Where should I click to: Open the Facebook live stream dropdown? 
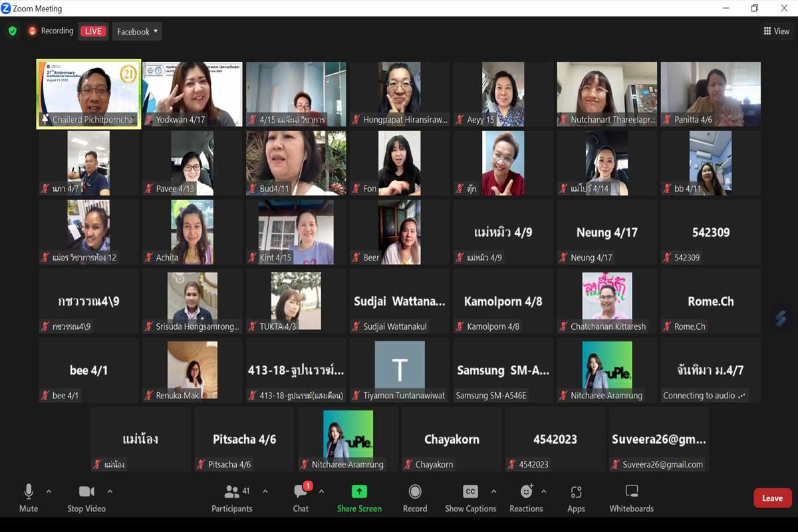pyautogui.click(x=137, y=31)
